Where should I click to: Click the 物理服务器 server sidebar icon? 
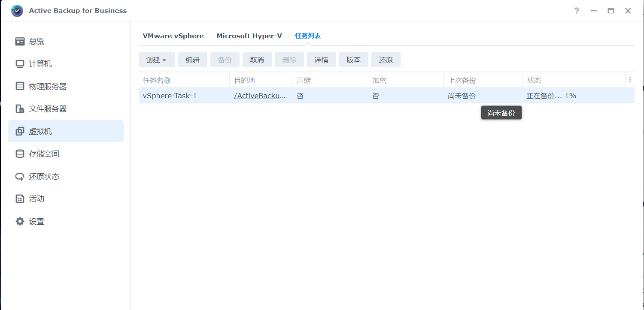[x=20, y=86]
